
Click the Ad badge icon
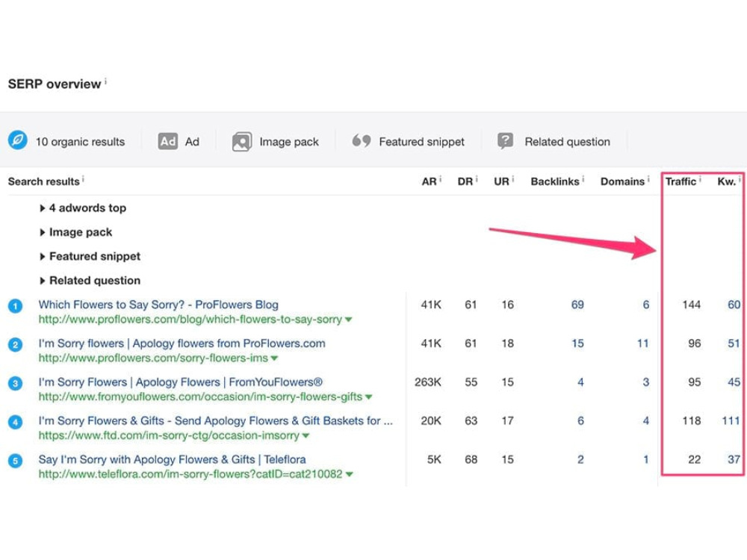pos(167,141)
